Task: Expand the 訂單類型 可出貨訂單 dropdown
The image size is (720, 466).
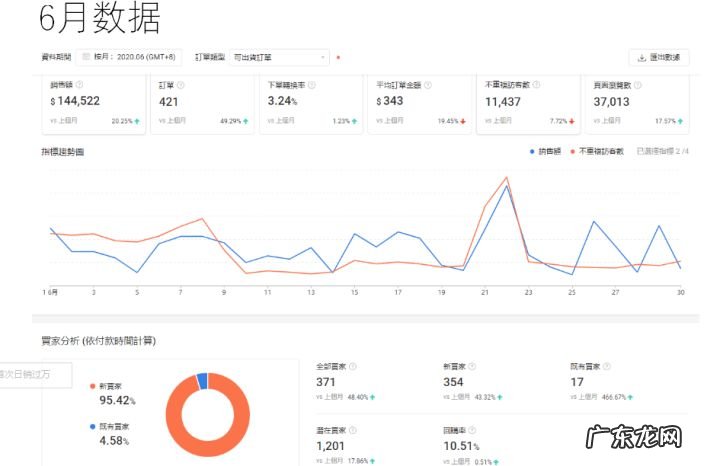Action: pos(279,57)
